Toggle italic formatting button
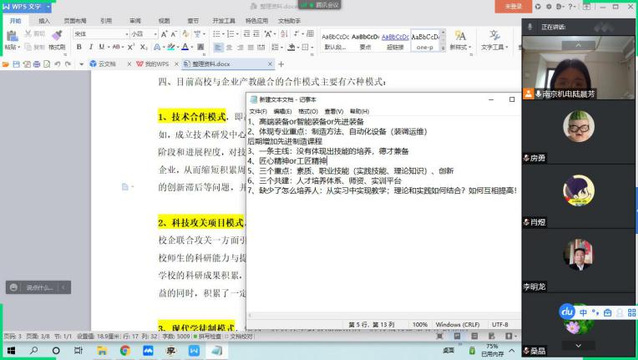This screenshot has height=360, width=638. (91, 47)
